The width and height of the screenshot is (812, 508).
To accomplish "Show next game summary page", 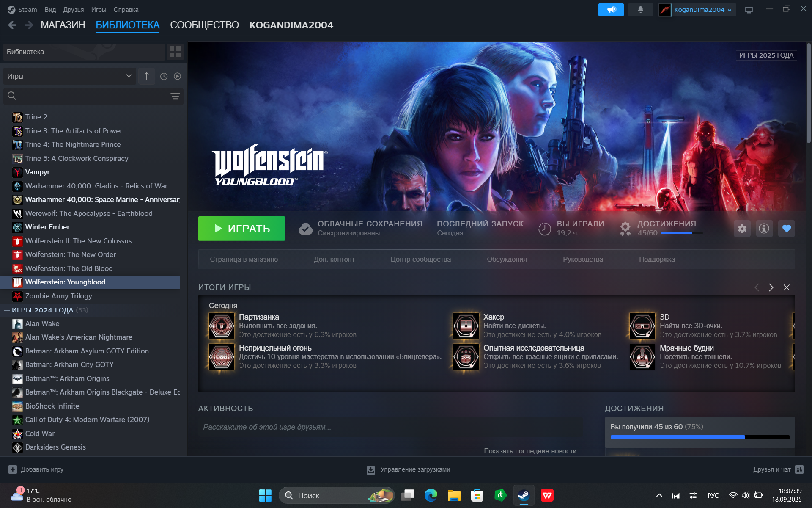I will [x=771, y=287].
